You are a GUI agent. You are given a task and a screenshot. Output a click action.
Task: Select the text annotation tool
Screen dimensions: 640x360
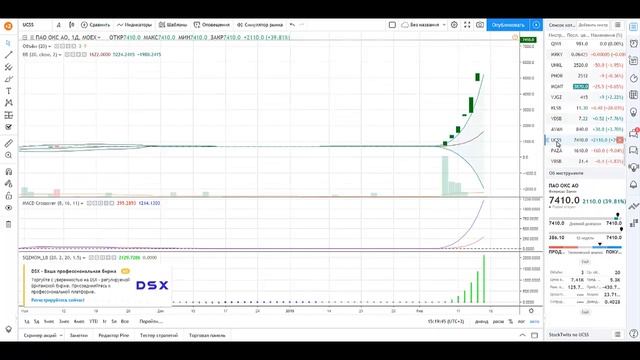[8, 91]
